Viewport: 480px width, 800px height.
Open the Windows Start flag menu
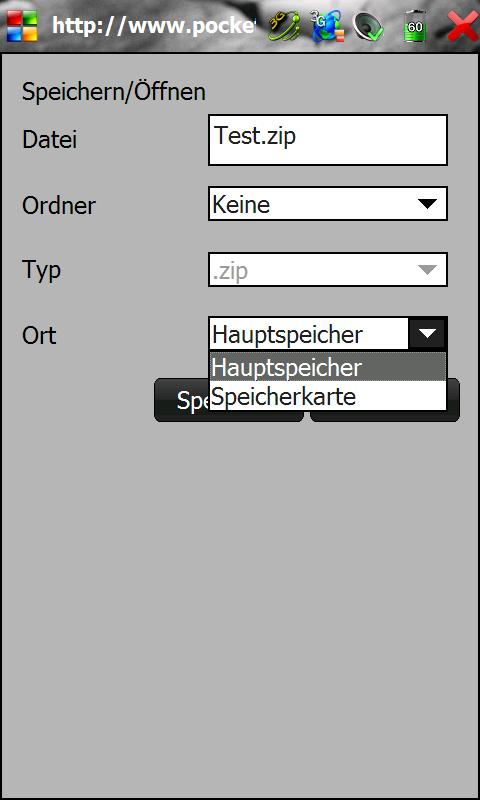(22, 26)
